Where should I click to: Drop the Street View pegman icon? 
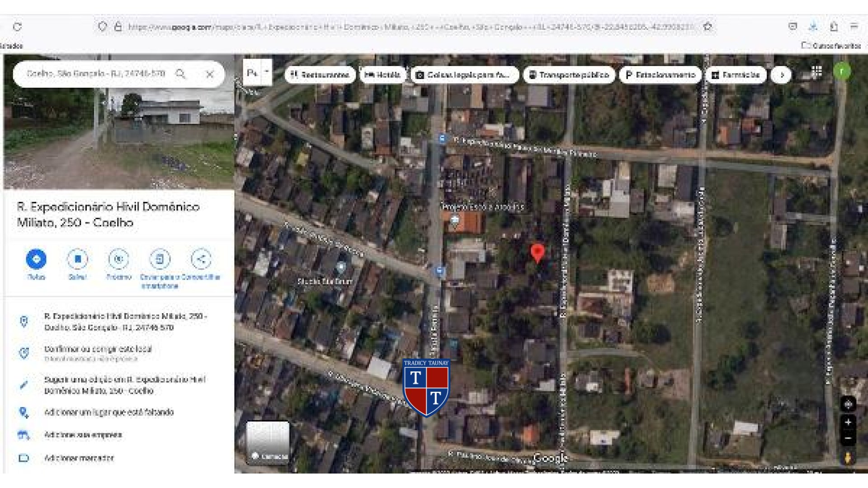pyautogui.click(x=848, y=457)
